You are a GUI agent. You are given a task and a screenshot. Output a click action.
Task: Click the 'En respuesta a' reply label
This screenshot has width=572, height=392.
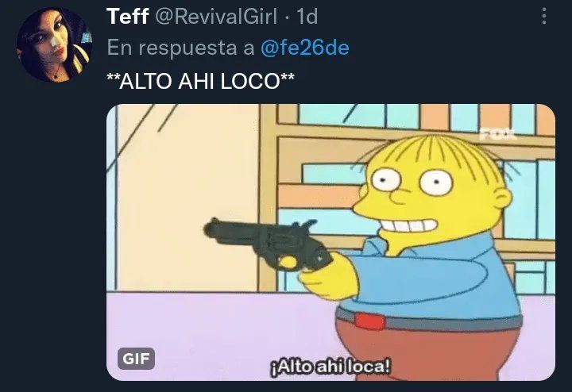coord(180,48)
